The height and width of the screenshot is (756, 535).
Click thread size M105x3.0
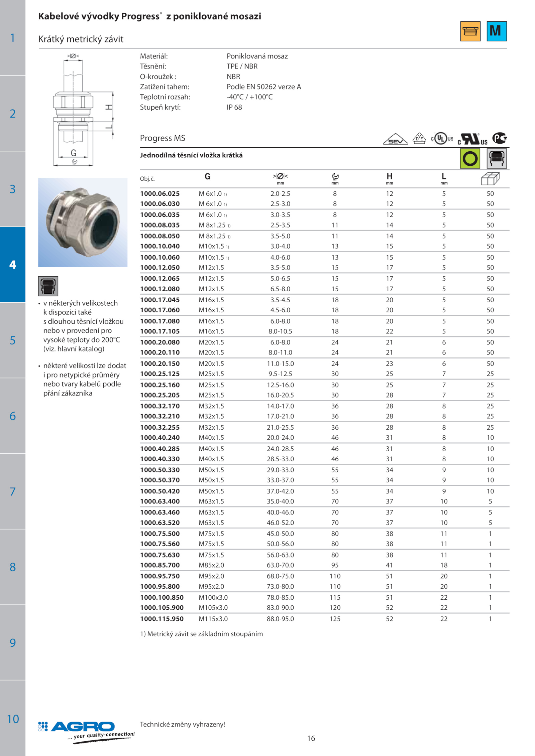pos(213,608)
